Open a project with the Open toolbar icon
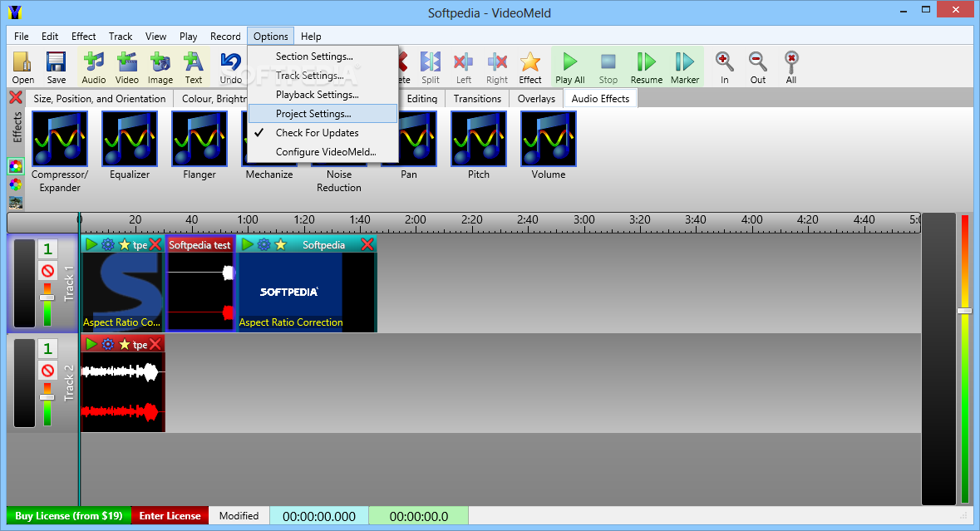Image resolution: width=980 pixels, height=531 pixels. point(22,67)
